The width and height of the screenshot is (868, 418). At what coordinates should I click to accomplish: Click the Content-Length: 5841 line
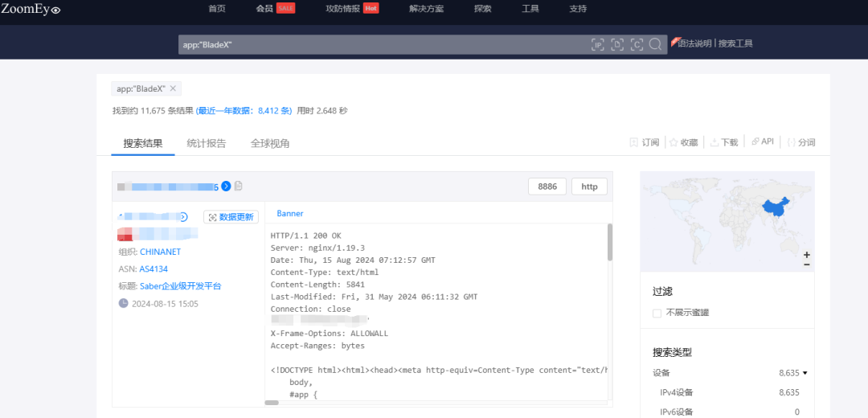[317, 285]
